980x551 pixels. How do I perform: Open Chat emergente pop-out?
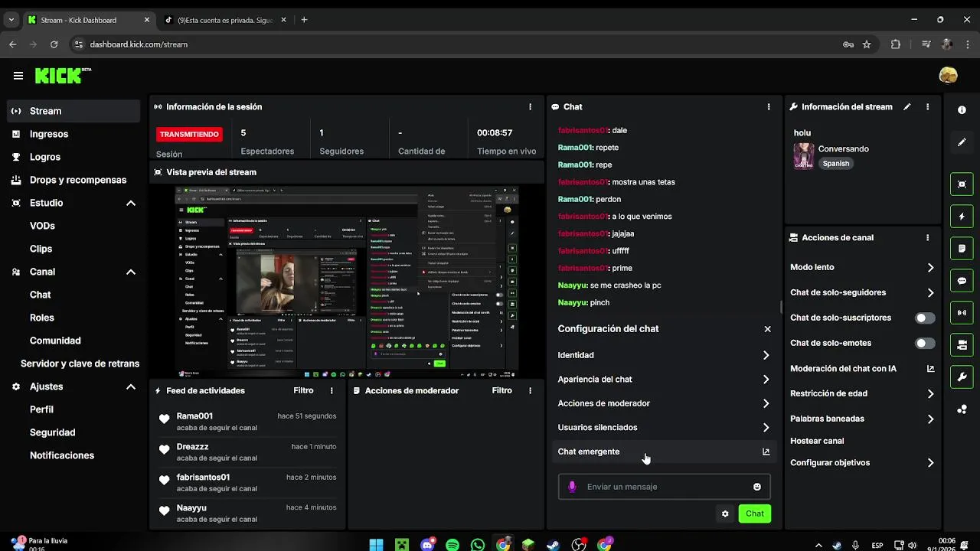pyautogui.click(x=664, y=452)
